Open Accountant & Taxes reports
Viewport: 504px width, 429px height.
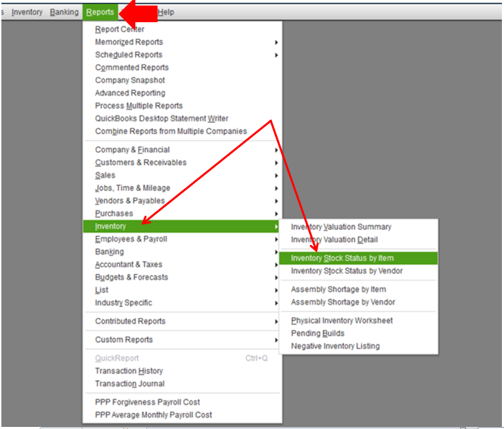point(183,264)
